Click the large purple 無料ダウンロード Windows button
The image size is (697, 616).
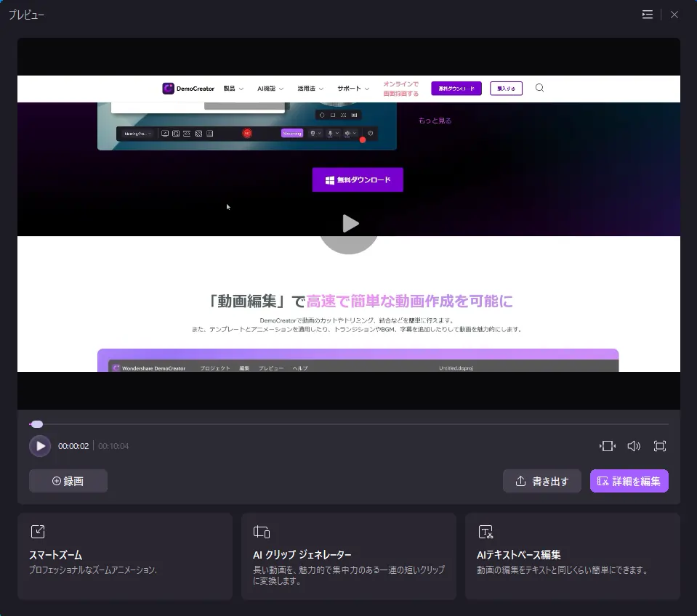tap(358, 179)
